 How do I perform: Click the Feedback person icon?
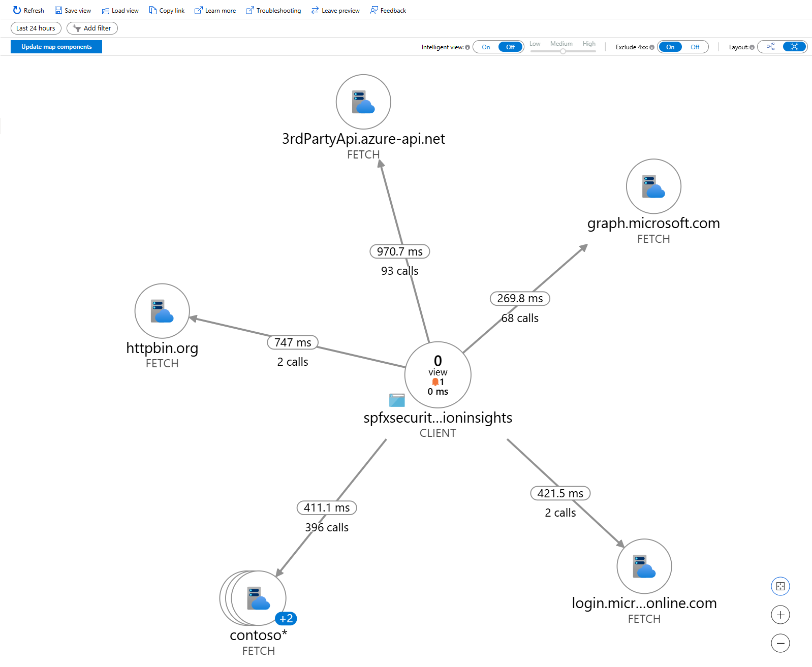click(374, 10)
